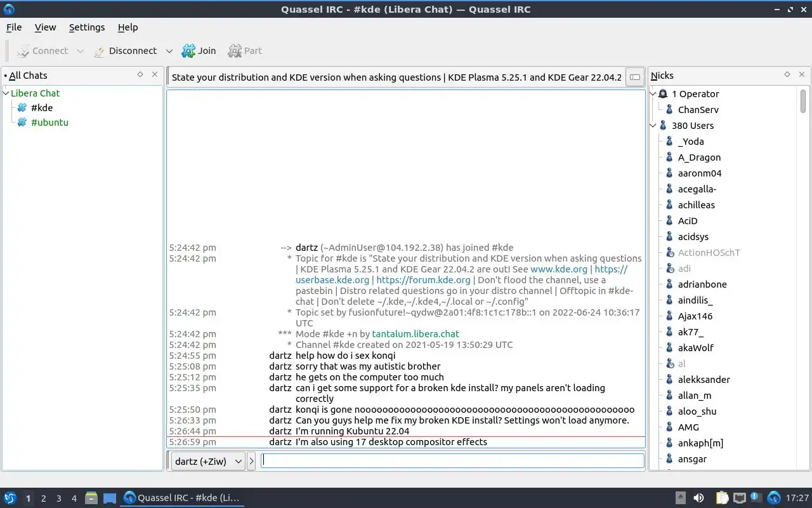Open the View menu
The height and width of the screenshot is (508, 812).
coord(45,27)
